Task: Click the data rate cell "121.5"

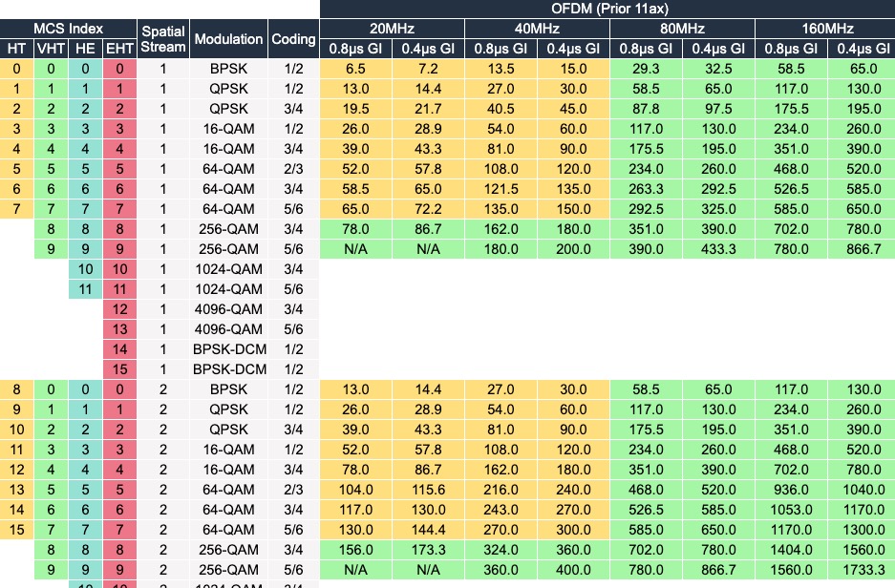Action: point(501,189)
